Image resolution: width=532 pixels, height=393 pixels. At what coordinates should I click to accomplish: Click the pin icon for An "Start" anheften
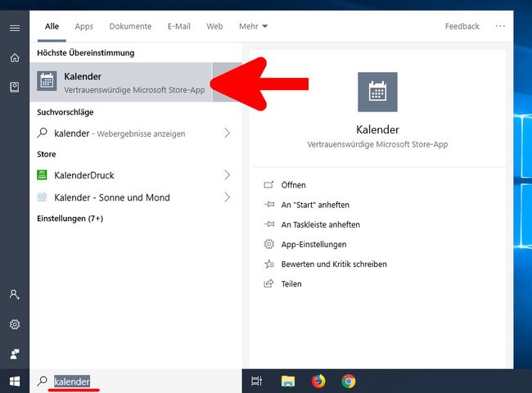point(269,205)
